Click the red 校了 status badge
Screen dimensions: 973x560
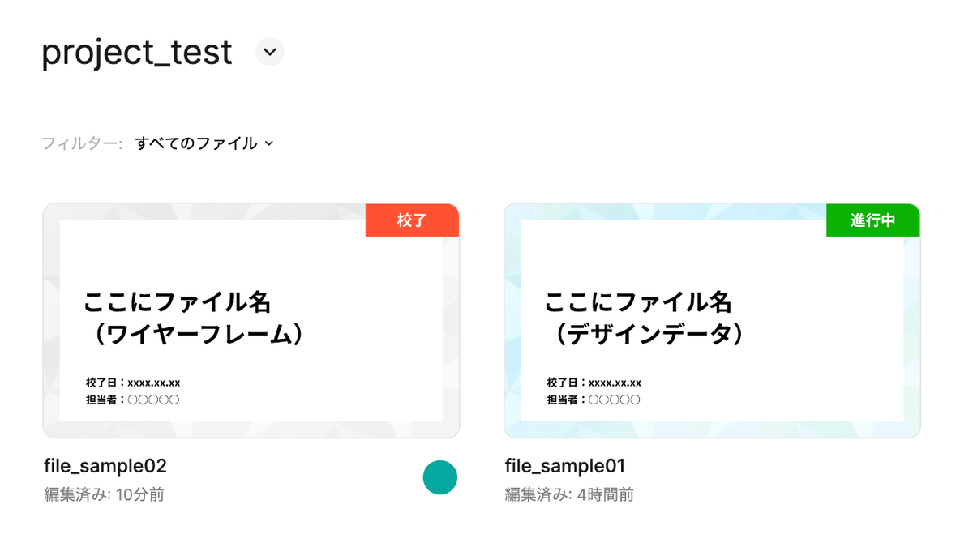[x=412, y=220]
